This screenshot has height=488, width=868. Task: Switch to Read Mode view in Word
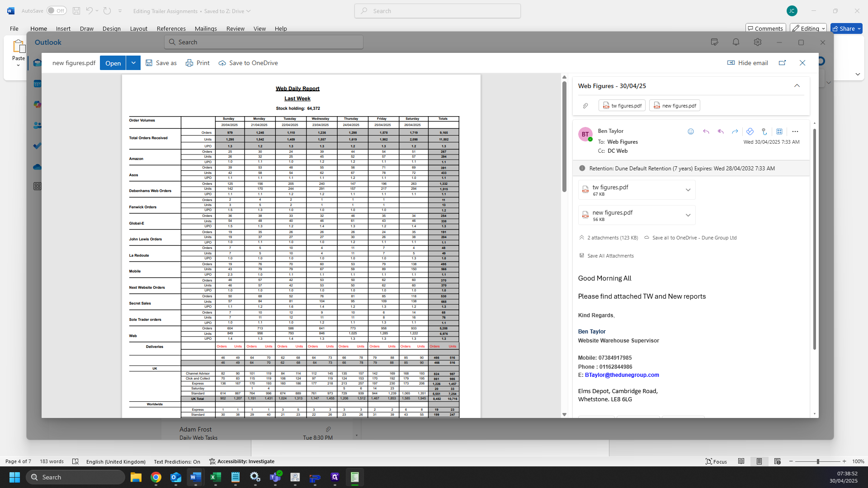pyautogui.click(x=741, y=461)
